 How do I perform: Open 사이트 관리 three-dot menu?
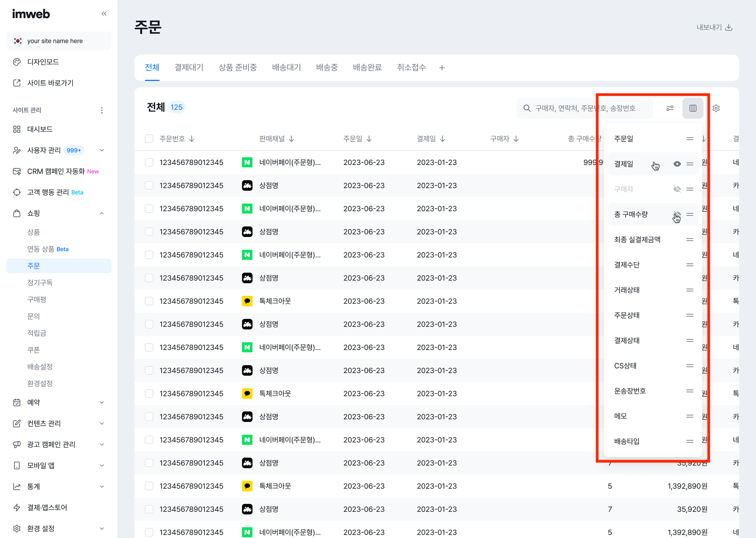point(102,110)
